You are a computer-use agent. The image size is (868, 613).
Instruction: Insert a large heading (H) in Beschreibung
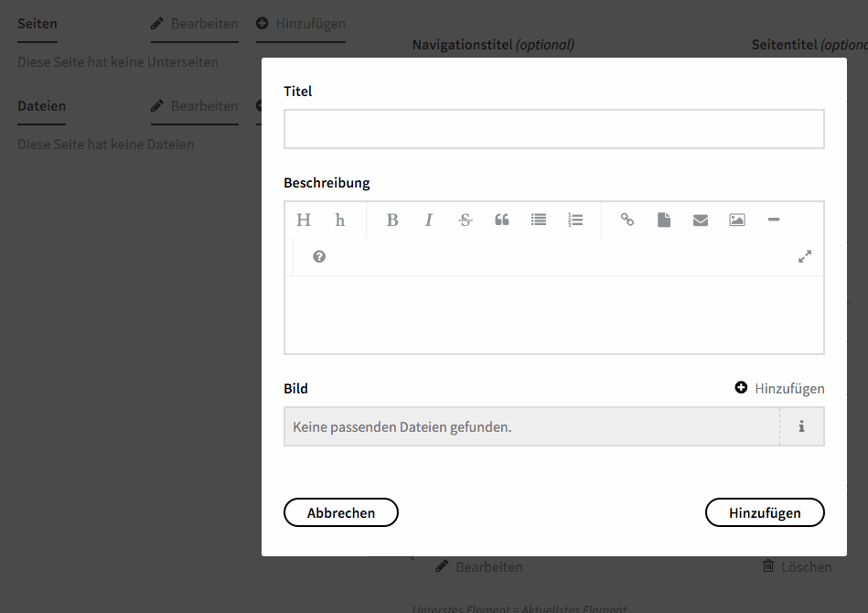coord(304,220)
